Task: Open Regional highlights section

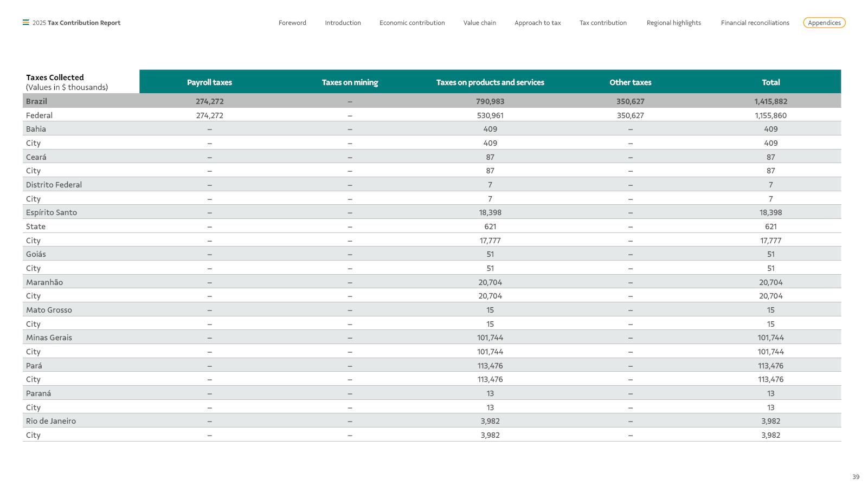Action: point(673,23)
